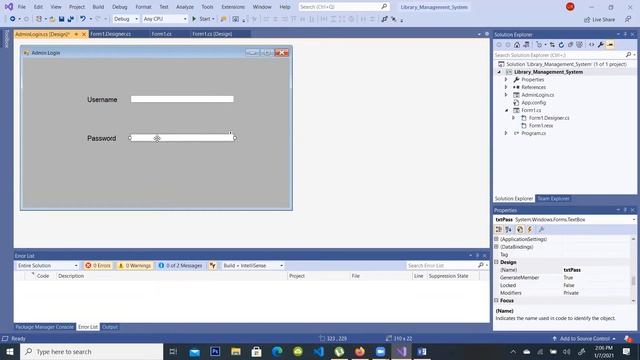
Task: Open the Extensions menu
Action: tap(233, 7)
